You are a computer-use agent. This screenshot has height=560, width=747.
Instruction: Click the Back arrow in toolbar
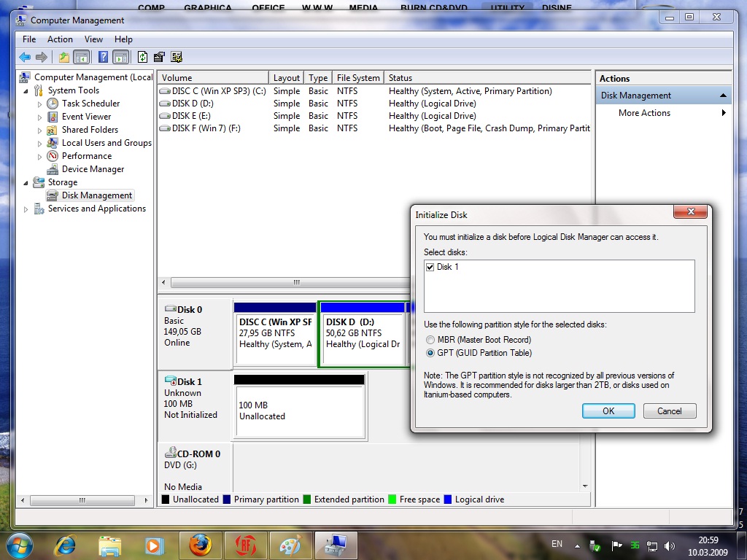tap(25, 57)
